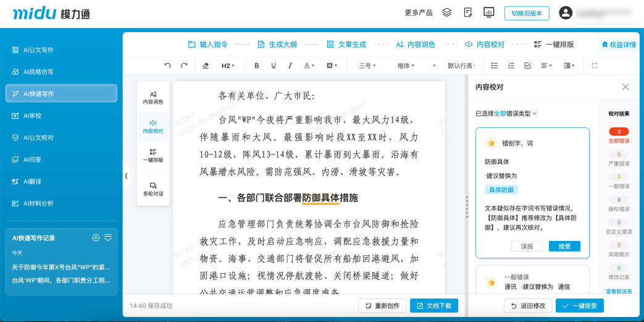Screen dimensions: 644x322
Task: Open the indent dropdown
Action: (569, 66)
